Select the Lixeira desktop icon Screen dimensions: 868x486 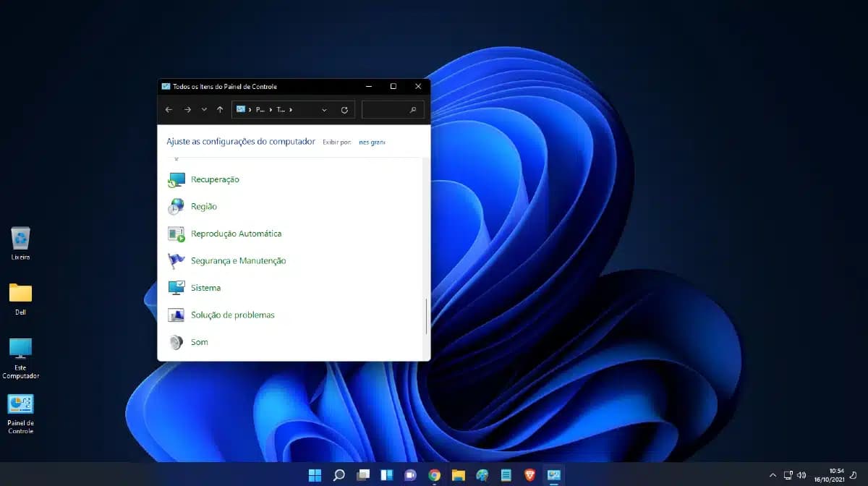(x=20, y=244)
